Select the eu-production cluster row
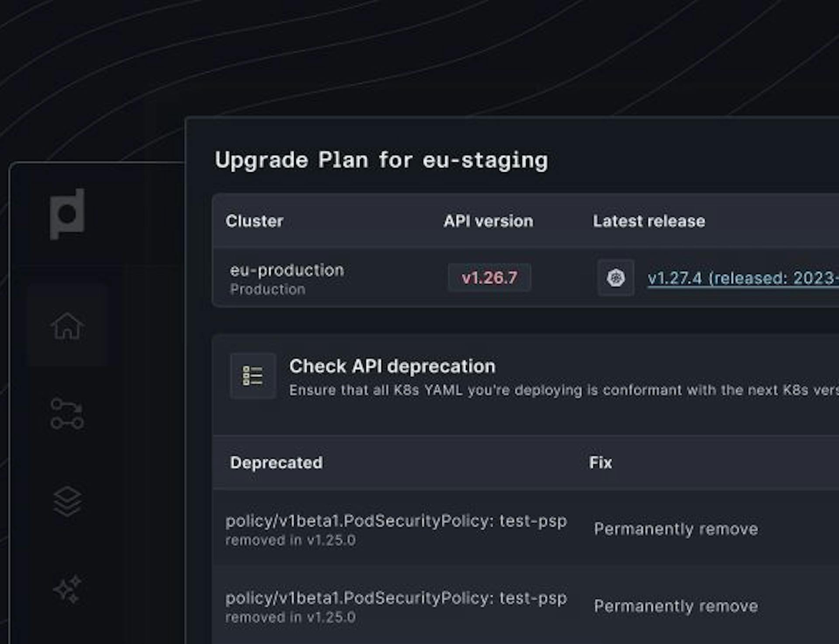839x644 pixels. 525,278
